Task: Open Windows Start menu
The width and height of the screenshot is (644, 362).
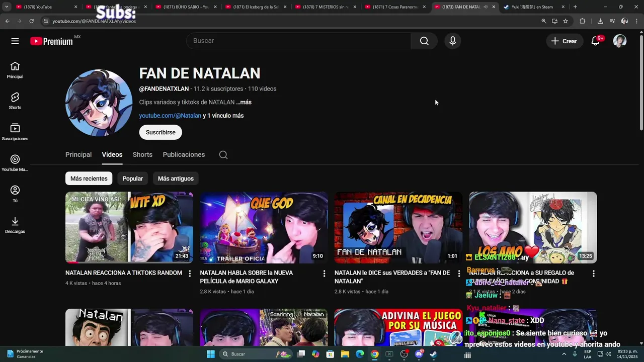Action: [210, 354]
